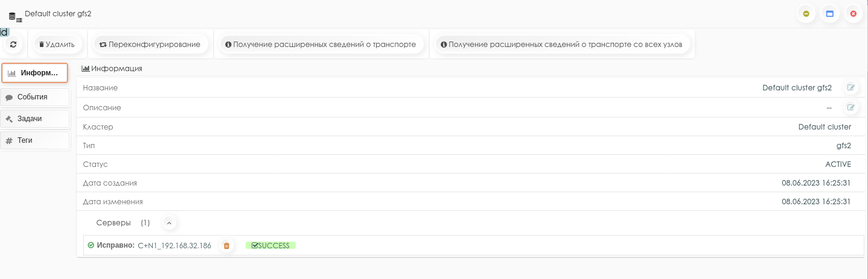Click the green SUCCESS status badge
This screenshot has height=279, width=868.
[x=270, y=245]
